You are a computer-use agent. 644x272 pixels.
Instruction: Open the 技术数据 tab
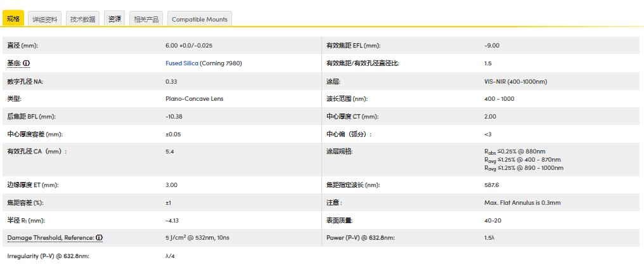(x=82, y=20)
